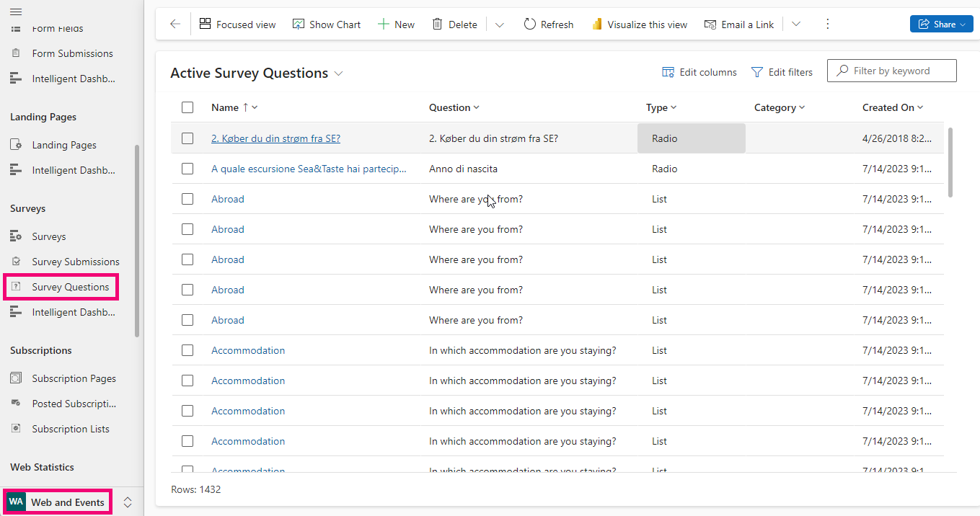Sort by the Name column header
The image size is (980, 516).
234,107
